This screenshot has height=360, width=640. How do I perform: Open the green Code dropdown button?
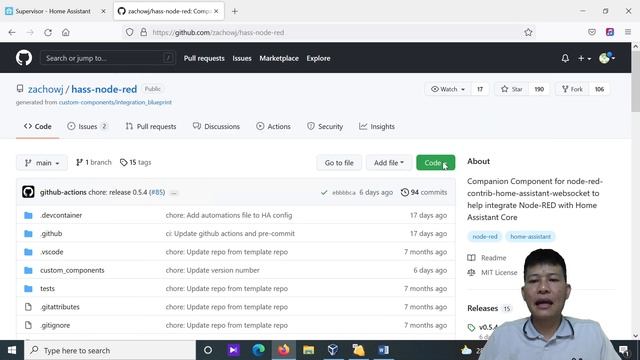[x=436, y=163]
